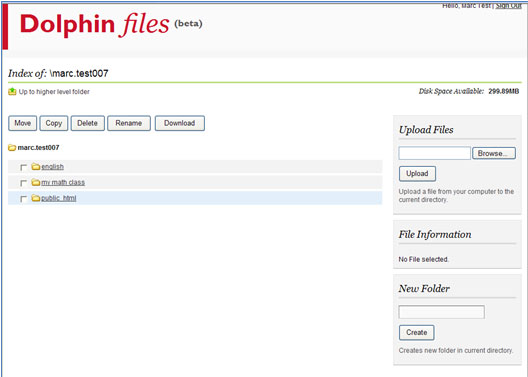Click the marc.test007 root folder icon
The width and height of the screenshot is (528, 377).
click(x=12, y=147)
